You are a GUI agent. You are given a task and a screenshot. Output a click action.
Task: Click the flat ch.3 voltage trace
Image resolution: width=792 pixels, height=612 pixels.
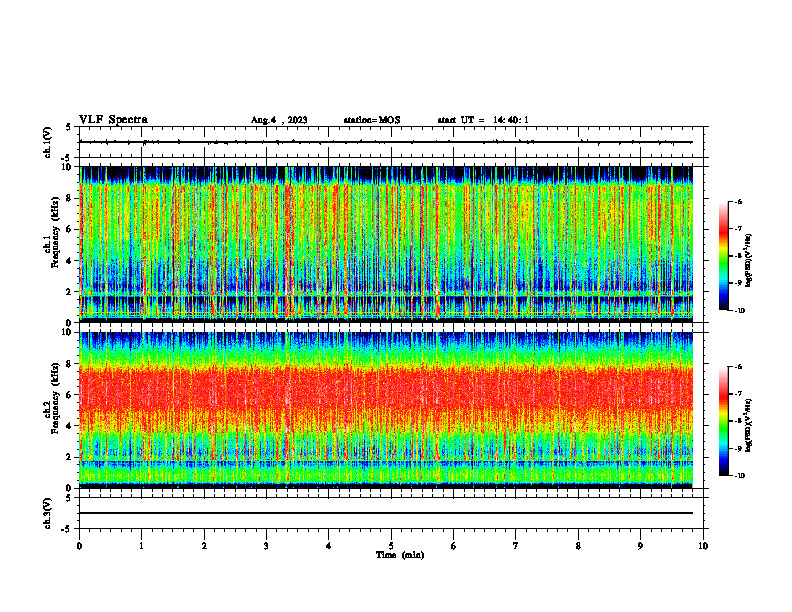pos(386,513)
